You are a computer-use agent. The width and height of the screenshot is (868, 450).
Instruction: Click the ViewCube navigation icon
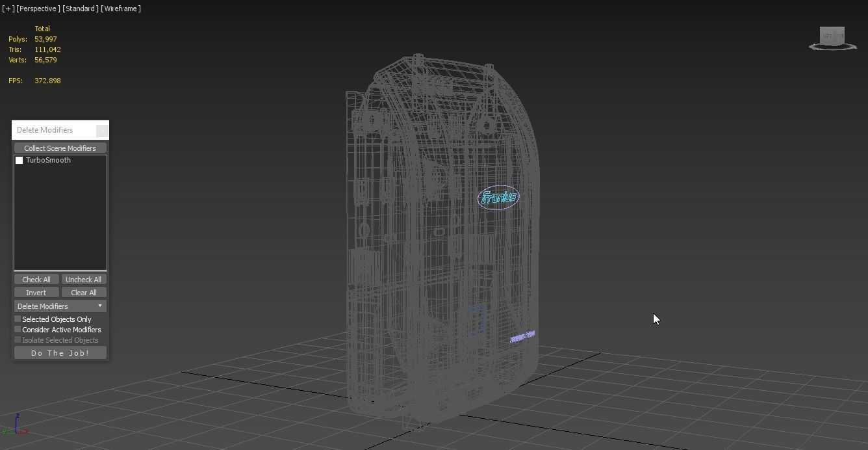point(832,38)
